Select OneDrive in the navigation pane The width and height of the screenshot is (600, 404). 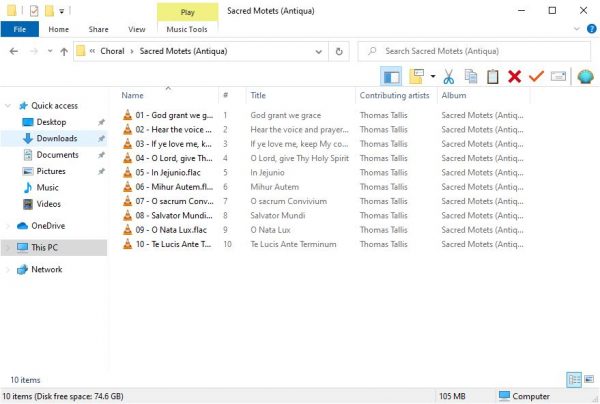[x=48, y=226]
